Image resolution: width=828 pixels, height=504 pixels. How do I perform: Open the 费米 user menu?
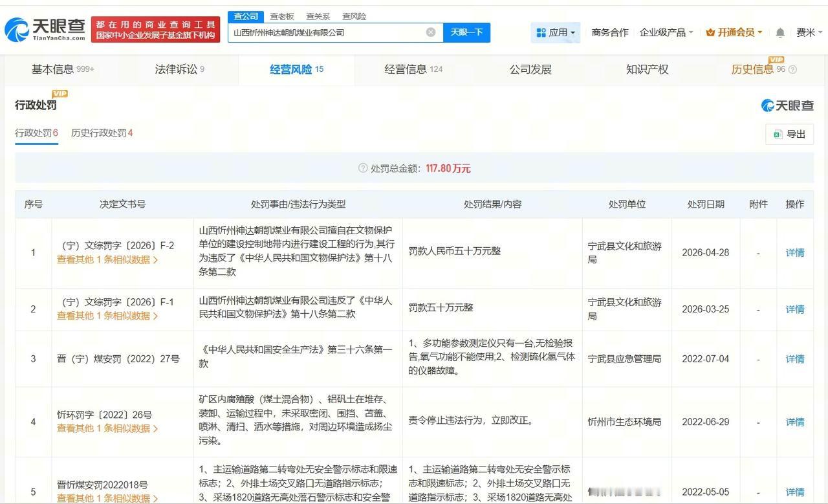coord(809,32)
